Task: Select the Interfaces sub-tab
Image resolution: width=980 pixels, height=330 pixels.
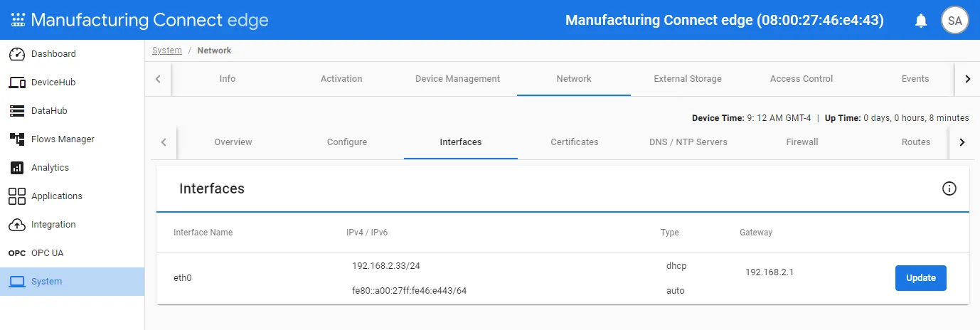Action: (x=461, y=142)
